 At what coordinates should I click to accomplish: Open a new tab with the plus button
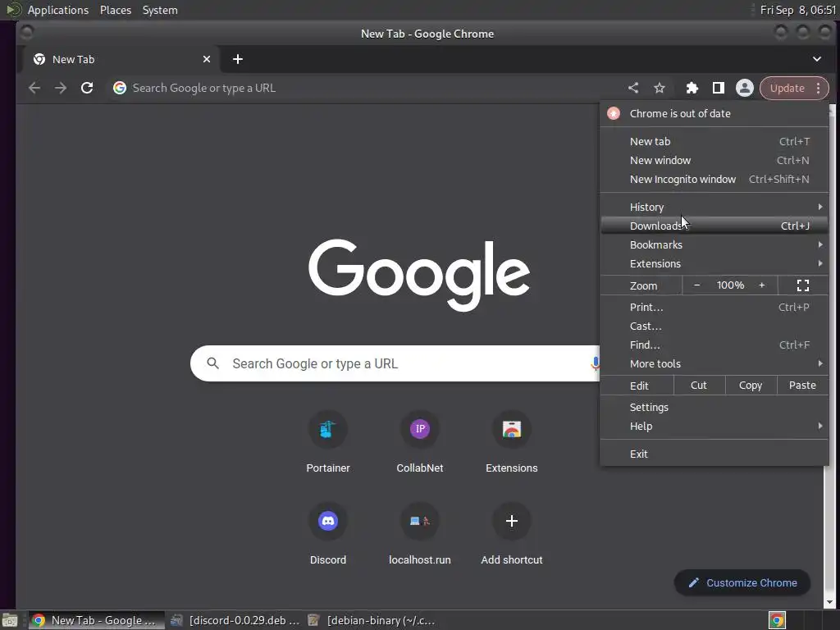pyautogui.click(x=238, y=59)
